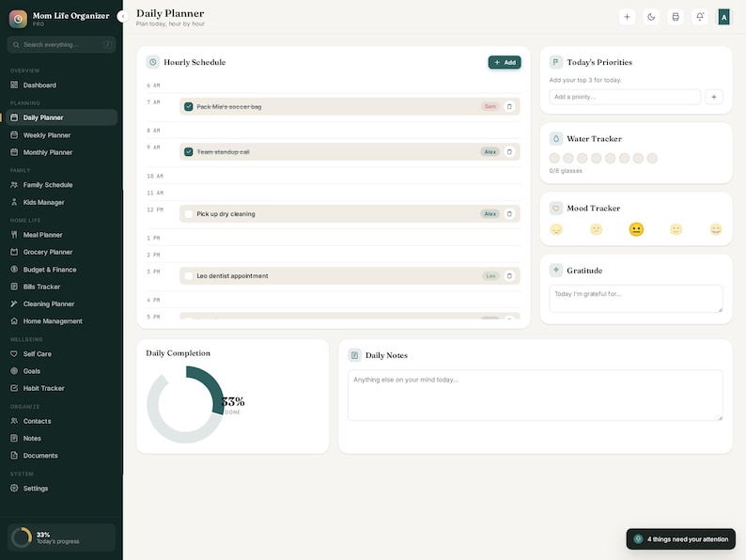
Task: Click the Documents file icon
Action: 14,456
